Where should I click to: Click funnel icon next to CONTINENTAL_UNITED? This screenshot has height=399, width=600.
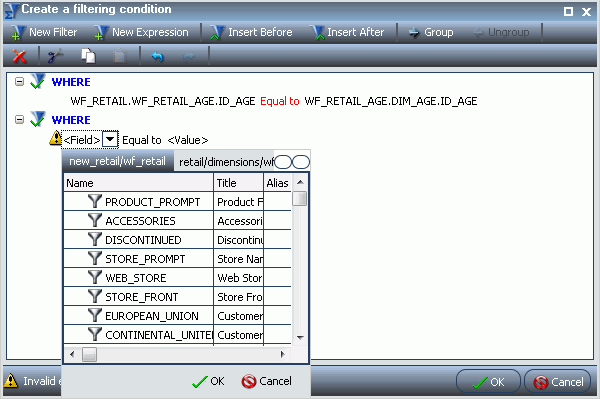(95, 334)
